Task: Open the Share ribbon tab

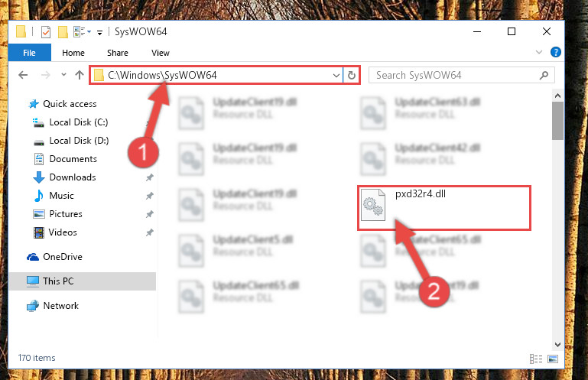Action: point(118,53)
